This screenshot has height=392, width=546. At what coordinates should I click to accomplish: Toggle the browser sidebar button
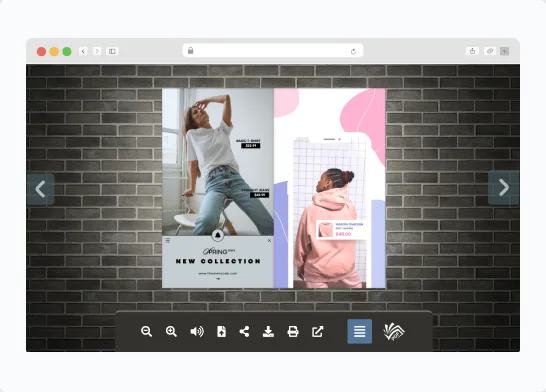[112, 51]
